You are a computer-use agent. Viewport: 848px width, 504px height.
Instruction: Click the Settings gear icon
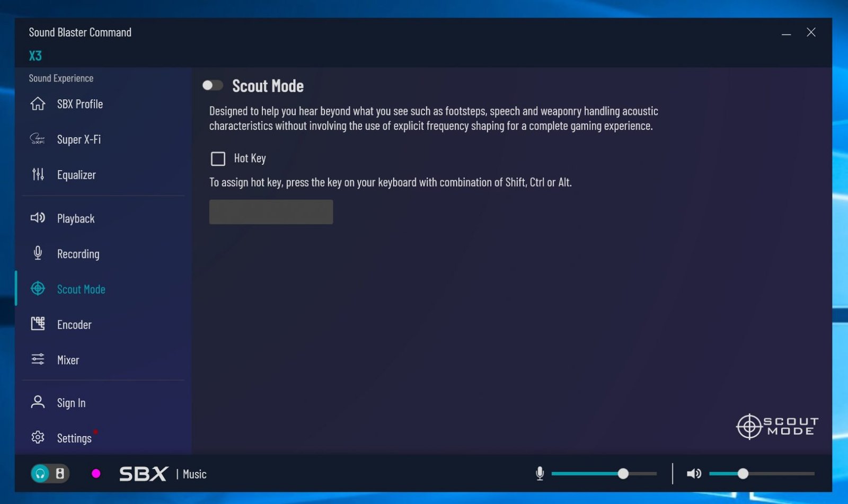coord(38,438)
